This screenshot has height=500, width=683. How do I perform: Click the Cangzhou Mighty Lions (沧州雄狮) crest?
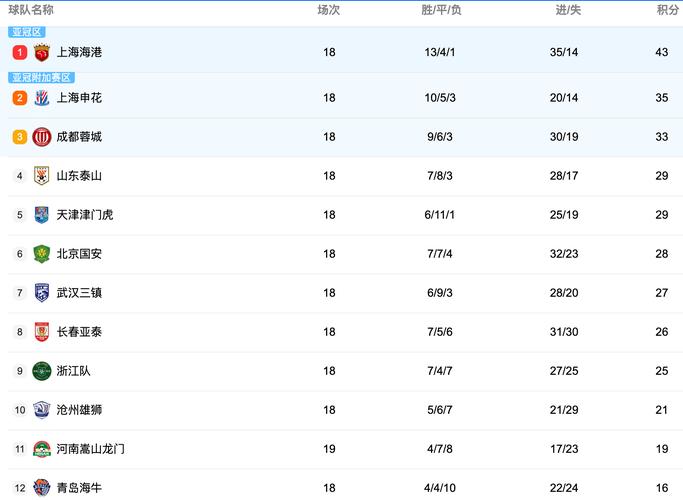(x=41, y=410)
